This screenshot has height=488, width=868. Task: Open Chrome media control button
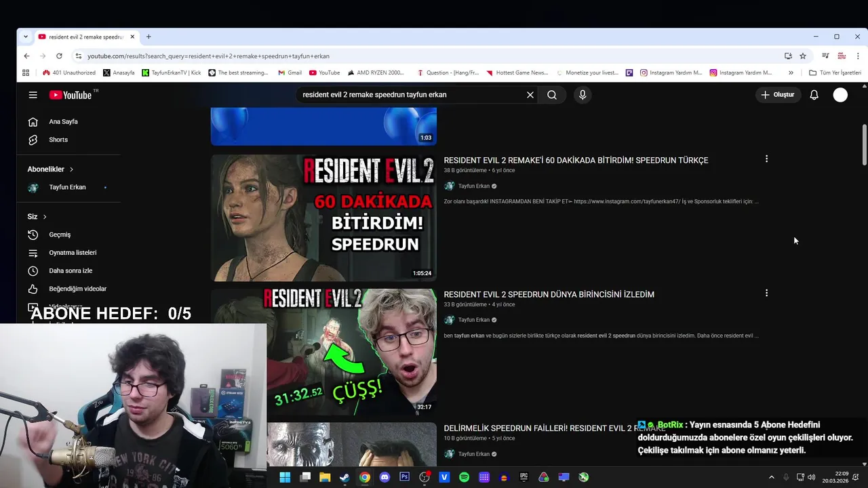[825, 56]
